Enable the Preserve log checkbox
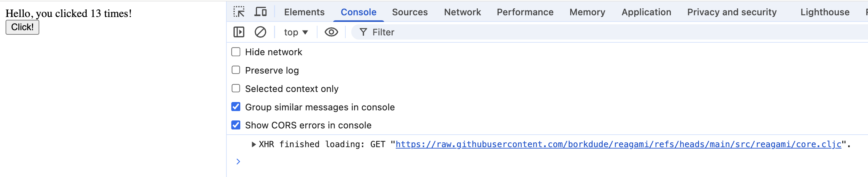Image resolution: width=868 pixels, height=177 pixels. pos(236,70)
